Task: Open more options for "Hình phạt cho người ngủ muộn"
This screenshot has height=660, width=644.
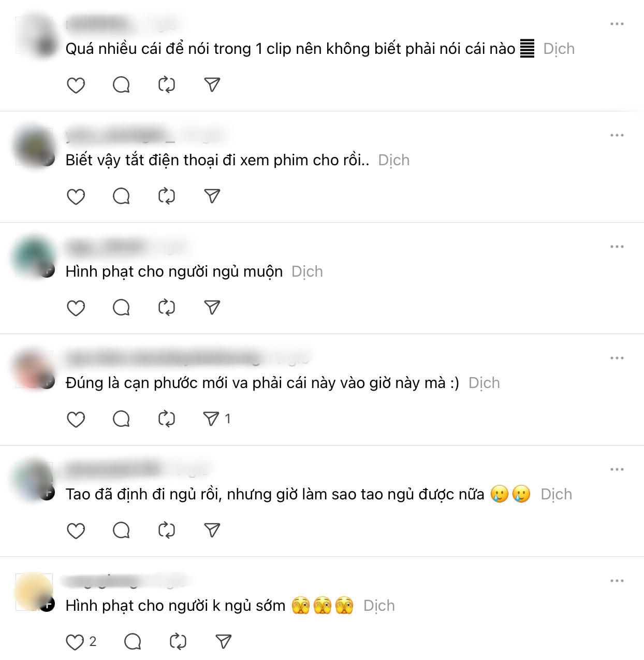Action: (617, 247)
